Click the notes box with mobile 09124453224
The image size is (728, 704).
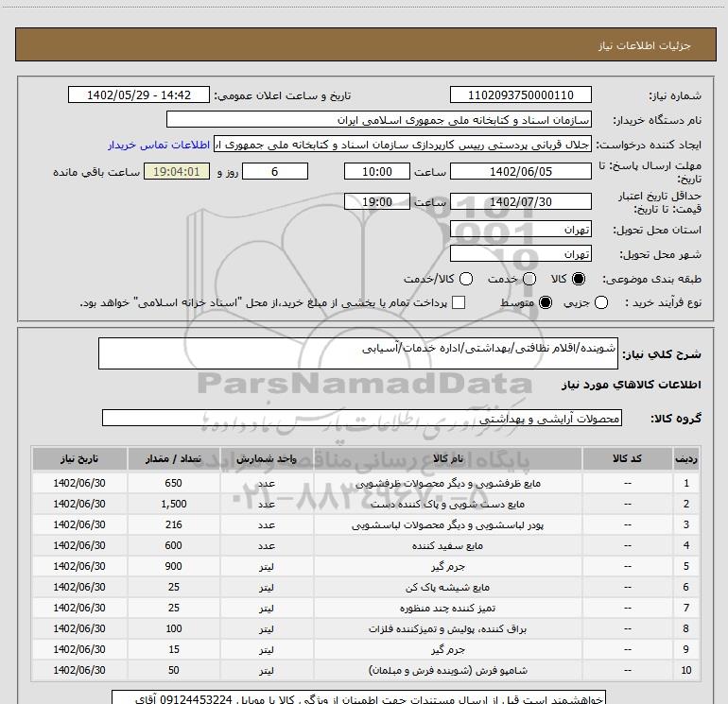(358, 697)
